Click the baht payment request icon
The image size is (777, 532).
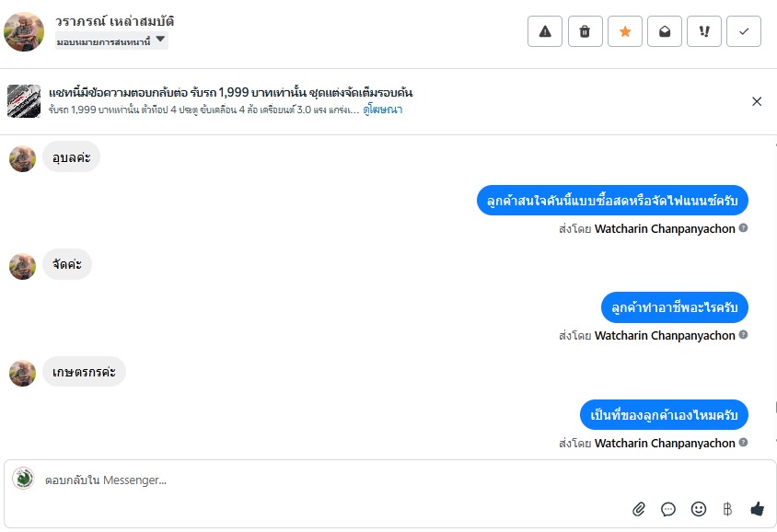(727, 509)
